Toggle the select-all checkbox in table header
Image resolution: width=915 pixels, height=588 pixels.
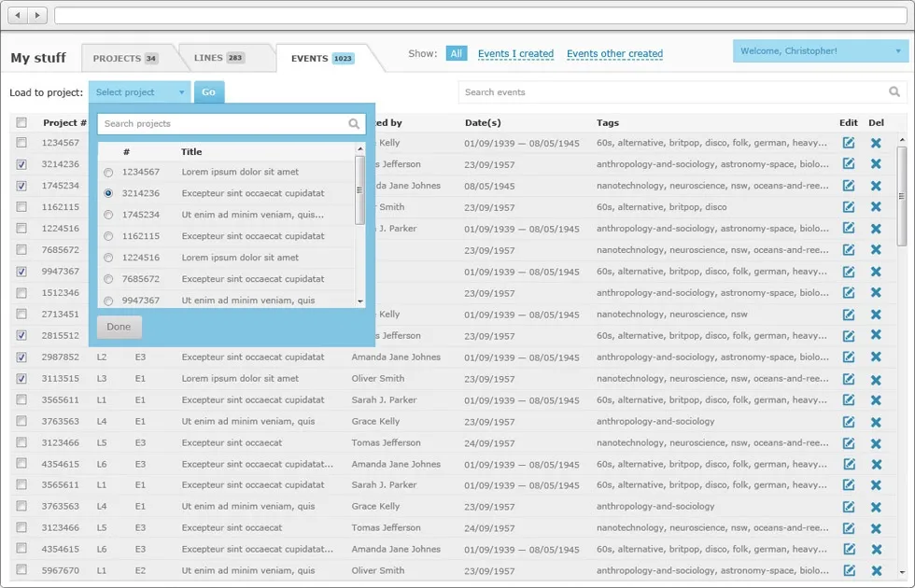click(21, 122)
